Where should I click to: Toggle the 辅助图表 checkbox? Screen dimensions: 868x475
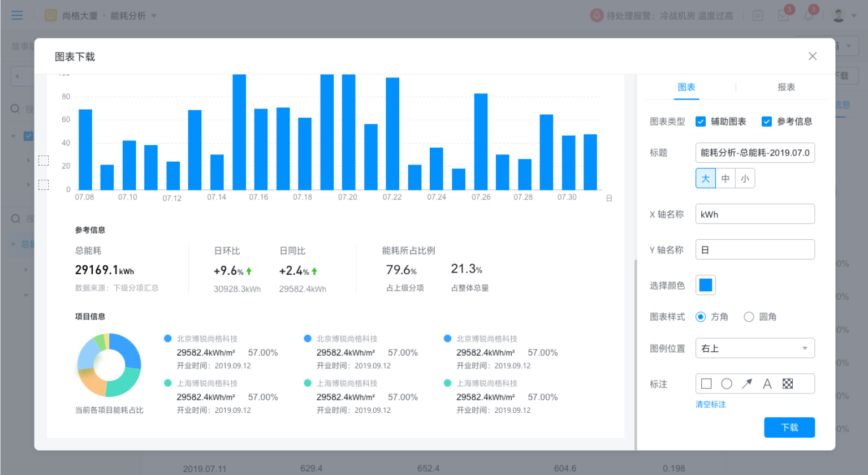coord(701,122)
